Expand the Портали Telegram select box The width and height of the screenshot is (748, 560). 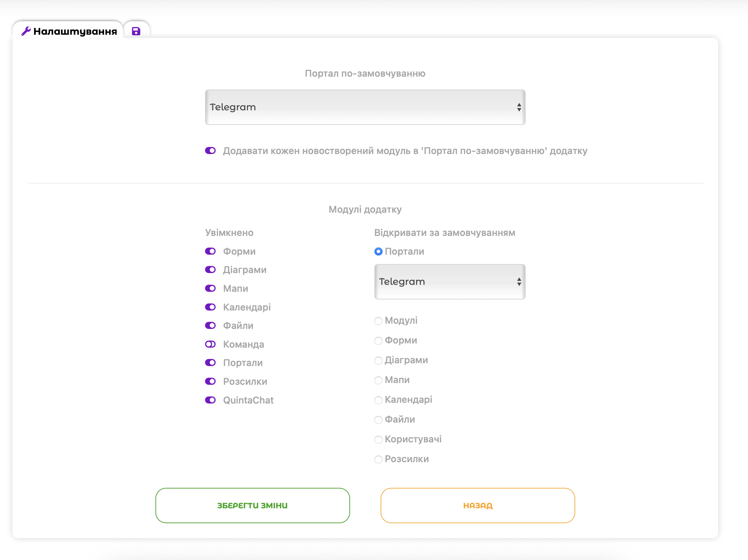pos(449,282)
